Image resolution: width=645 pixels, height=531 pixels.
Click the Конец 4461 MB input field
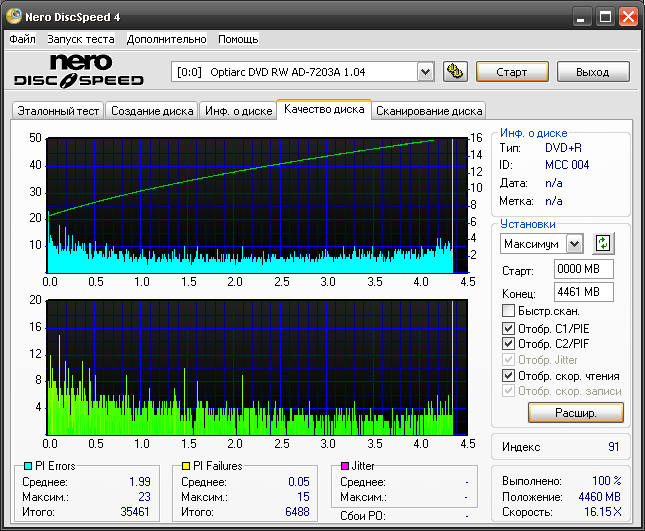(583, 292)
